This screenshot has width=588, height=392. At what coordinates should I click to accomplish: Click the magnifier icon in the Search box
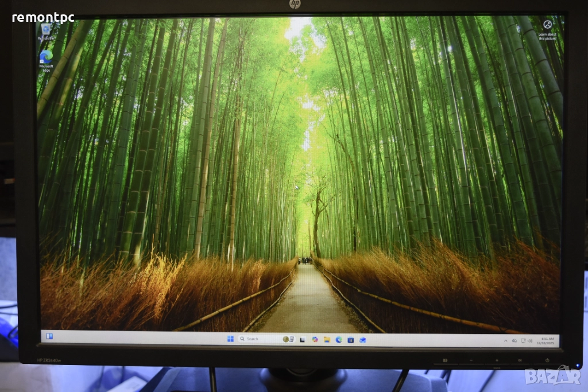242,339
